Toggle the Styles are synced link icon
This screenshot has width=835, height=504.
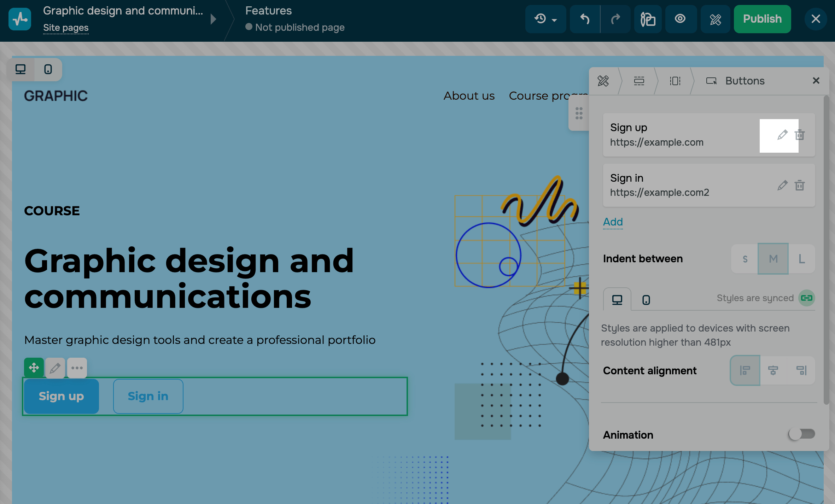click(806, 298)
